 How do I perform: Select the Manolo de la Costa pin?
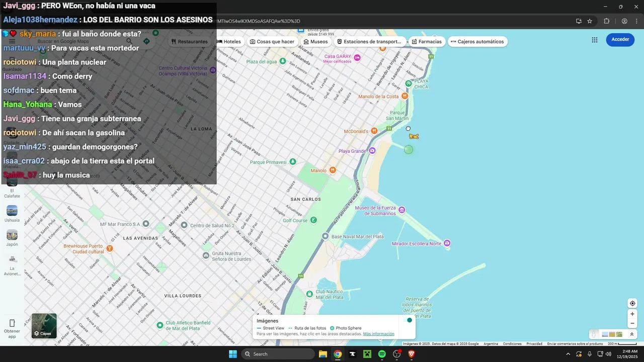pos(405,96)
